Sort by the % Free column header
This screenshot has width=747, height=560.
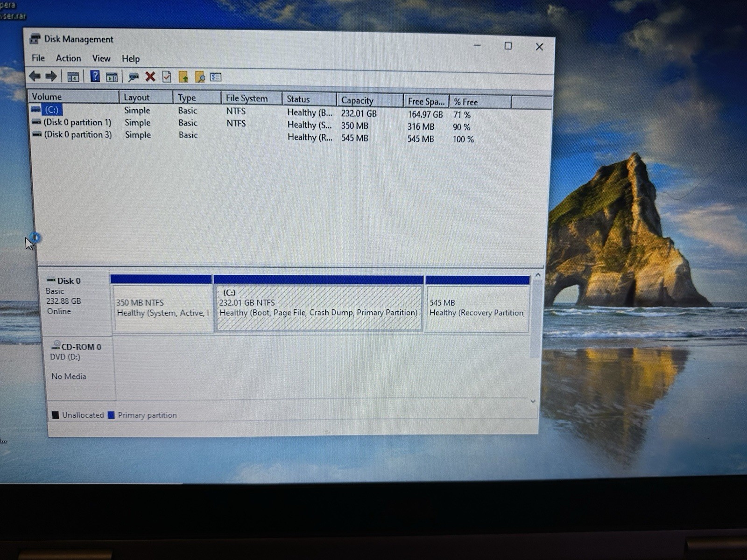(x=480, y=102)
